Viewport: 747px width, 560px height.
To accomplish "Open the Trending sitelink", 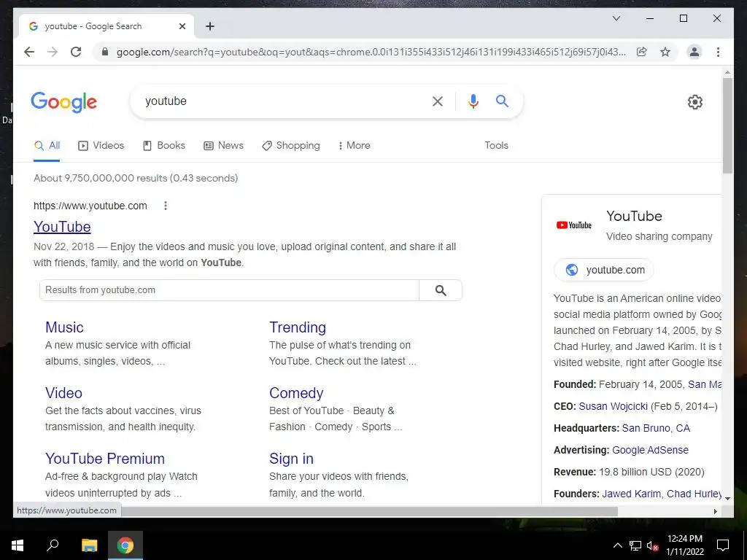I will (x=298, y=327).
